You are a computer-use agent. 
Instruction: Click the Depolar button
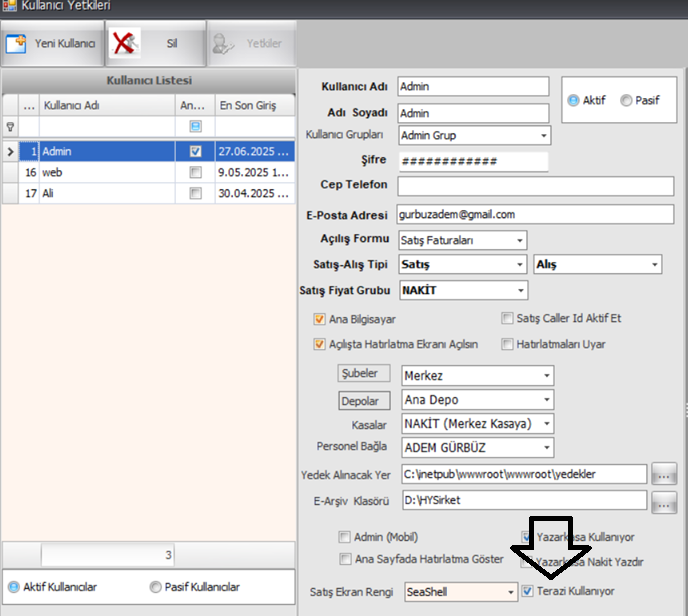362,400
